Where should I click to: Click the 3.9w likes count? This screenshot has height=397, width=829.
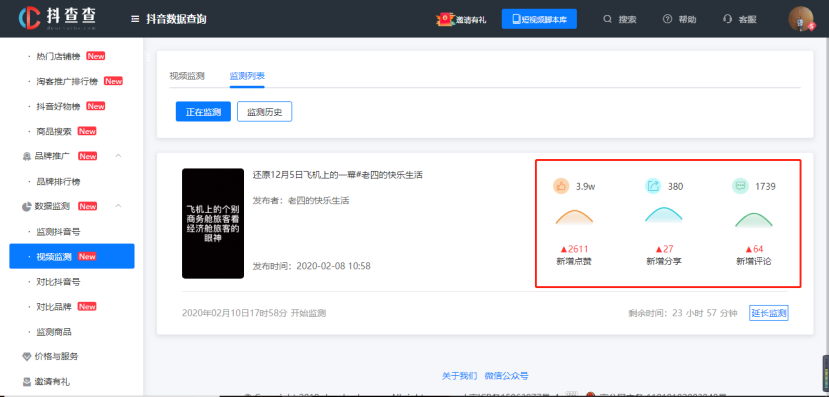point(585,187)
